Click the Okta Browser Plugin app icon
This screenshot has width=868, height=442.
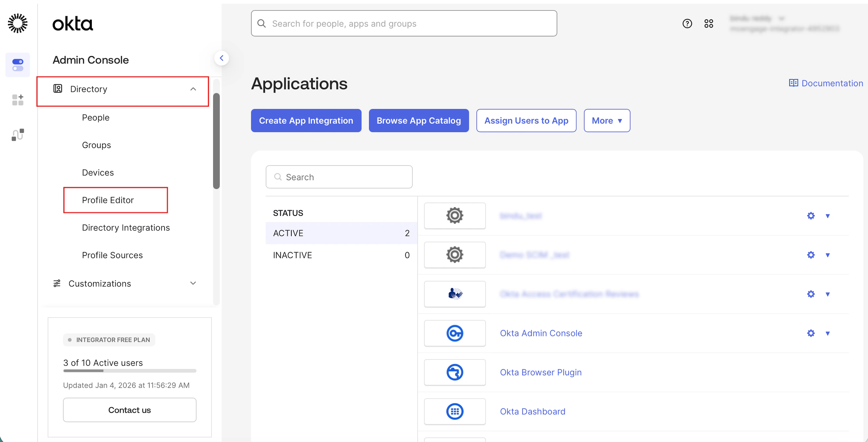[x=455, y=372]
